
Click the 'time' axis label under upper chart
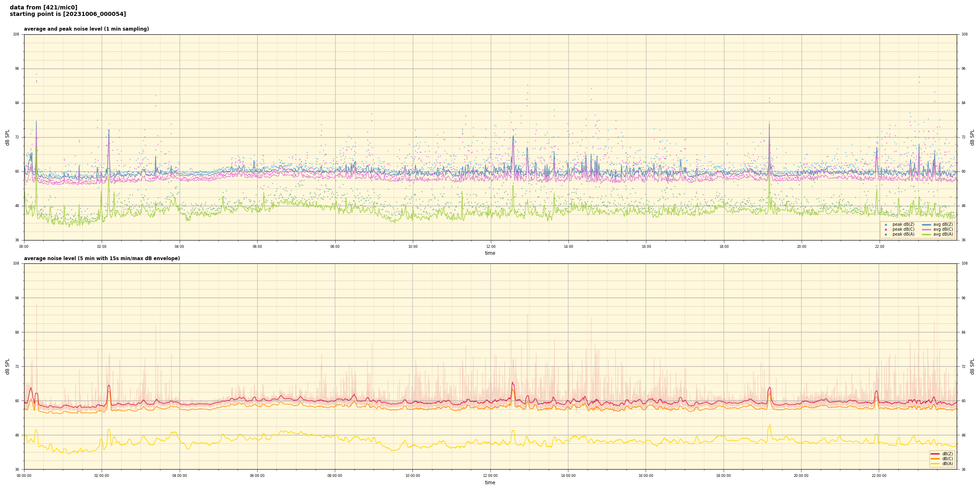[490, 253]
